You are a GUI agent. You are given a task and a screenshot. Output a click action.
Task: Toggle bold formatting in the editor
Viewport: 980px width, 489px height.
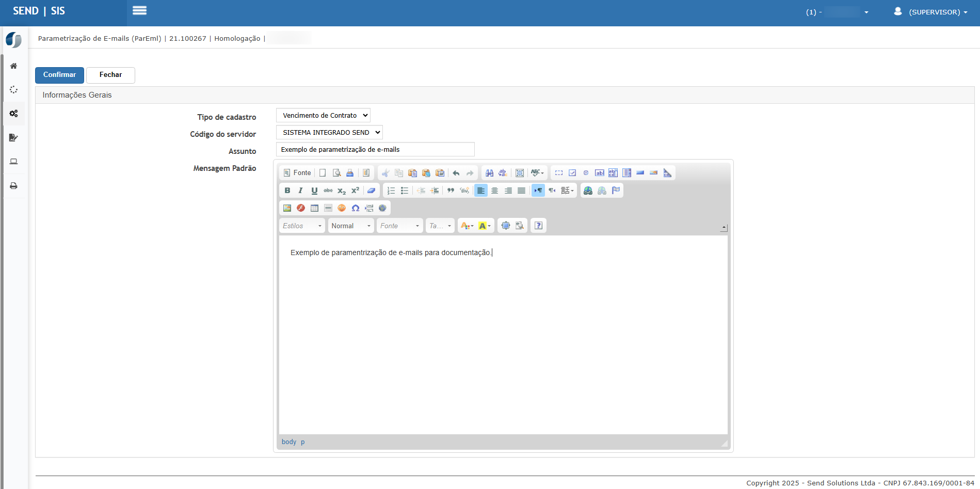pyautogui.click(x=287, y=191)
